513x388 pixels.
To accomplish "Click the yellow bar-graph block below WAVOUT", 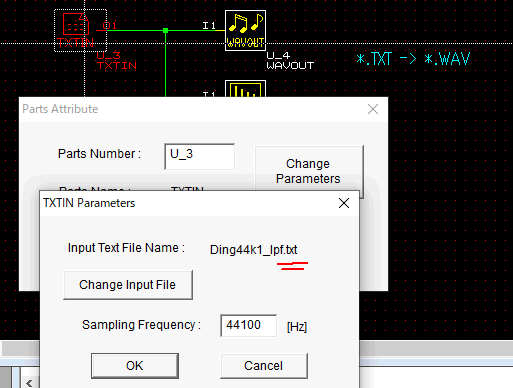I will click(x=245, y=89).
